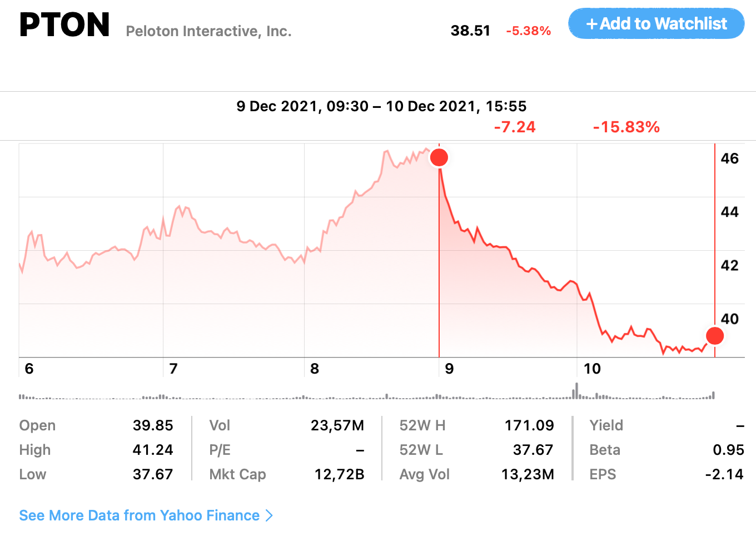Click the tall volume bar spike under chart
Image resolution: width=756 pixels, height=536 pixels.
coord(576,391)
